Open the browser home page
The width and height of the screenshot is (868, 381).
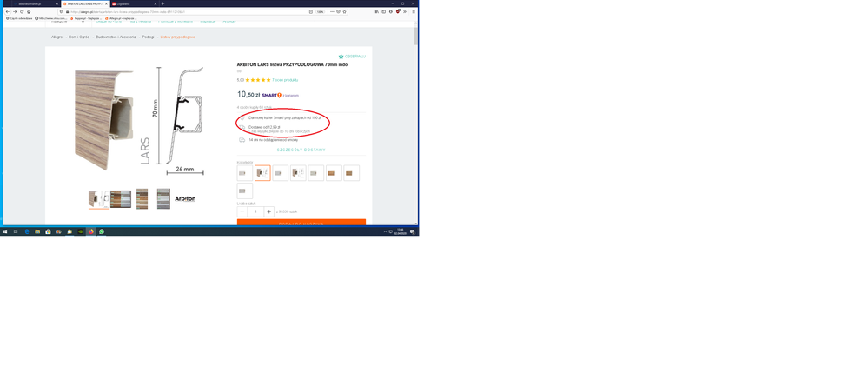29,11
